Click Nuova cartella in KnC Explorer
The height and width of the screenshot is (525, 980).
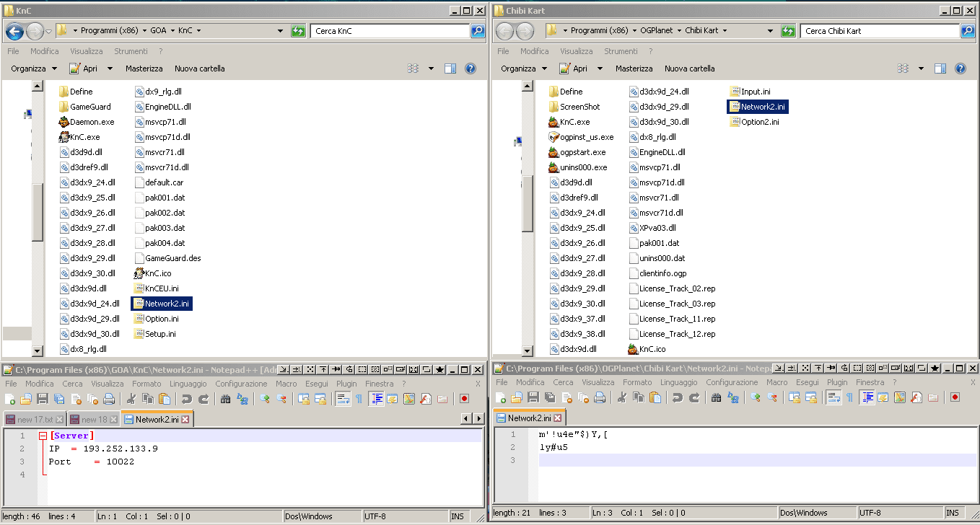200,69
